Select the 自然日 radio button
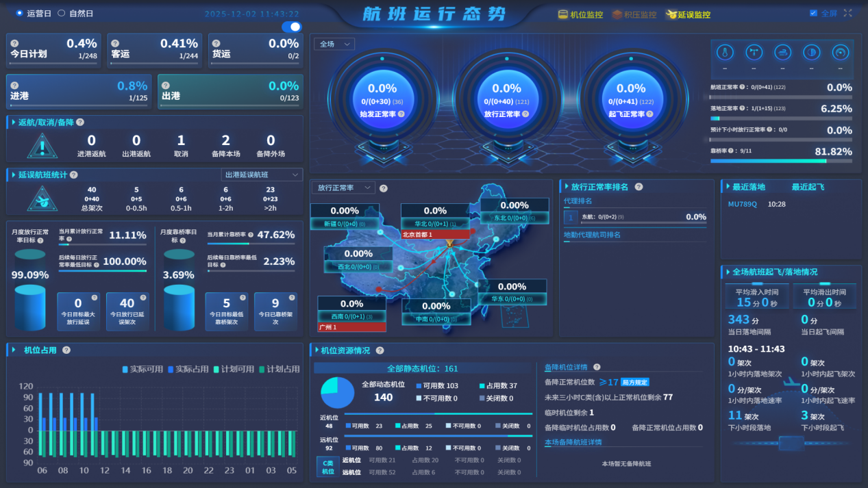The height and width of the screenshot is (488, 868). coord(62,13)
